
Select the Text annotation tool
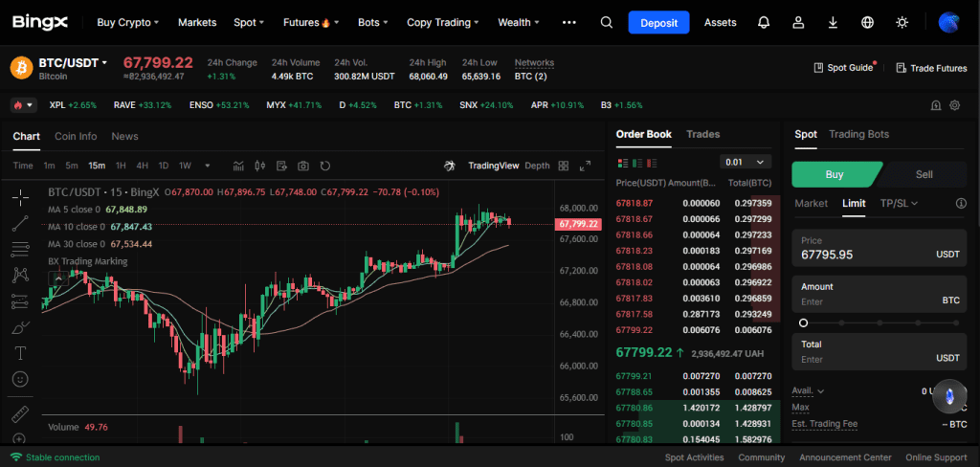click(x=20, y=353)
